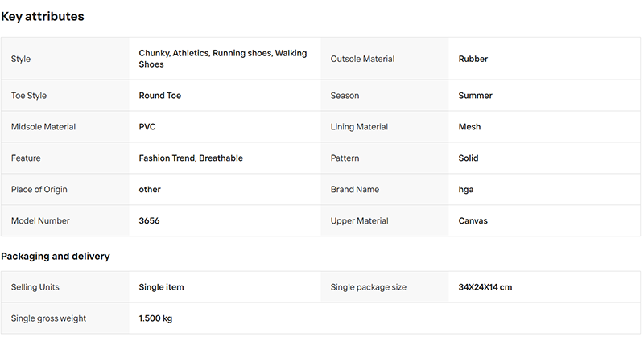Click the 'Outsole Material' label
The height and width of the screenshot is (341, 644).
pyautogui.click(x=362, y=59)
